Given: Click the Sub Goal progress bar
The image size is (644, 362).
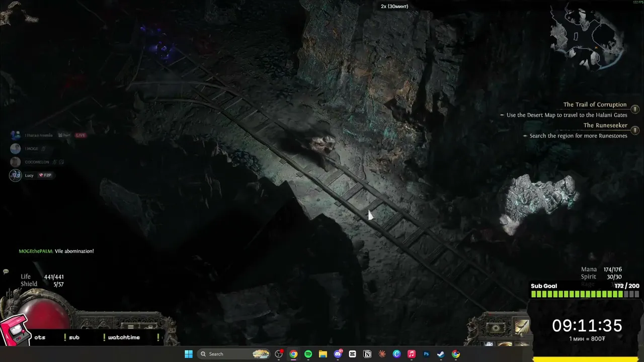Looking at the screenshot, I should (585, 294).
